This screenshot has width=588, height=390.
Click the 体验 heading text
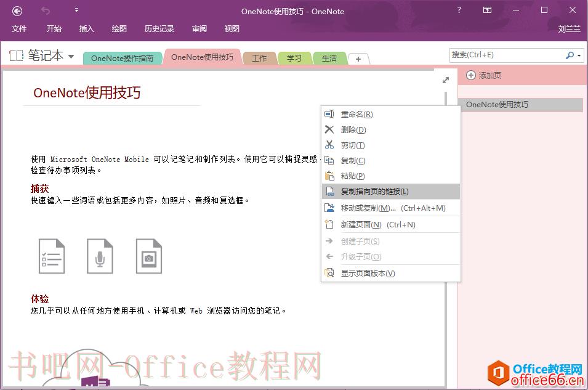pos(40,299)
